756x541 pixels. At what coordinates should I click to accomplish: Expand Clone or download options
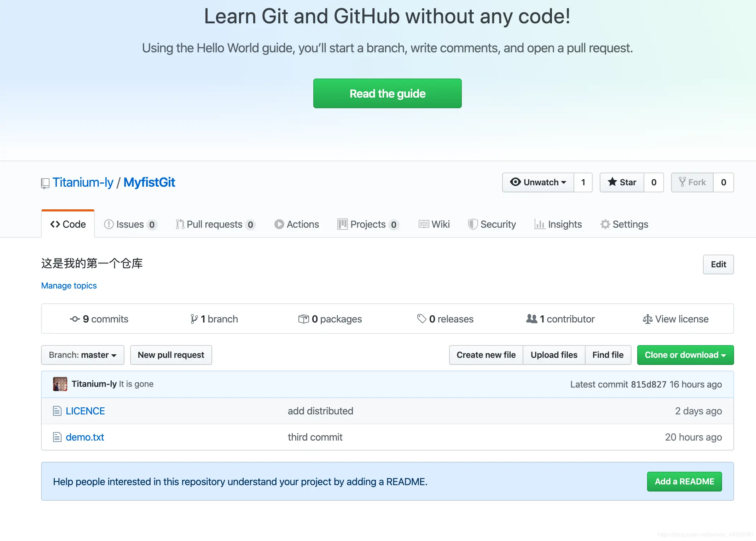click(x=685, y=355)
